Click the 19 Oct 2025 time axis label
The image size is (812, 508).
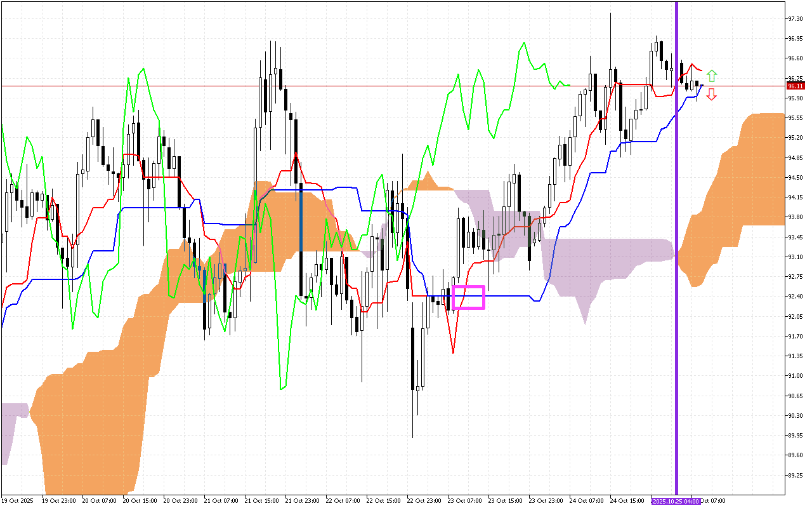coord(17,500)
